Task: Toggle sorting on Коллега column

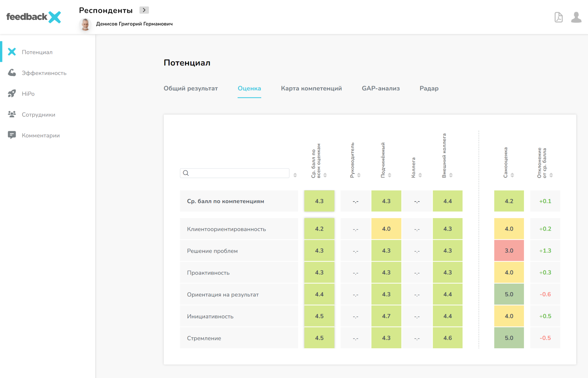Action: (420, 175)
